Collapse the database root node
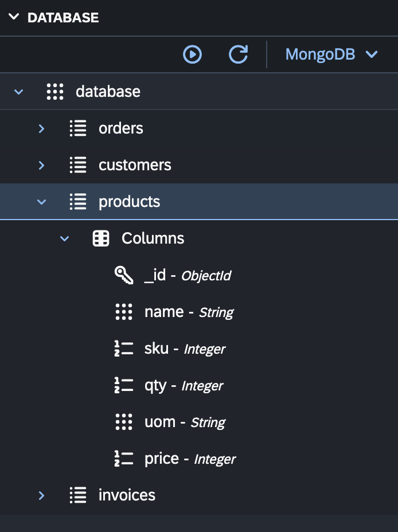Image resolution: width=398 pixels, height=532 pixels. tap(19, 92)
